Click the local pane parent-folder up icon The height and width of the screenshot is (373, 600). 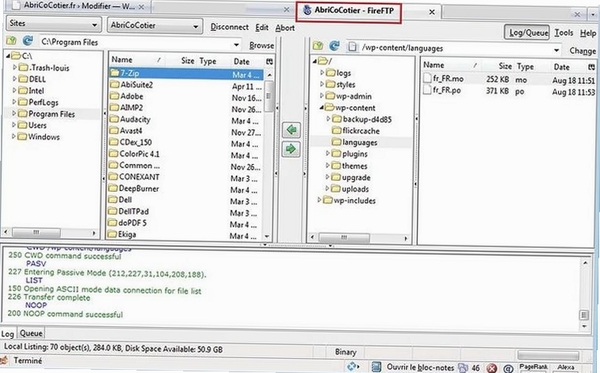point(11,41)
